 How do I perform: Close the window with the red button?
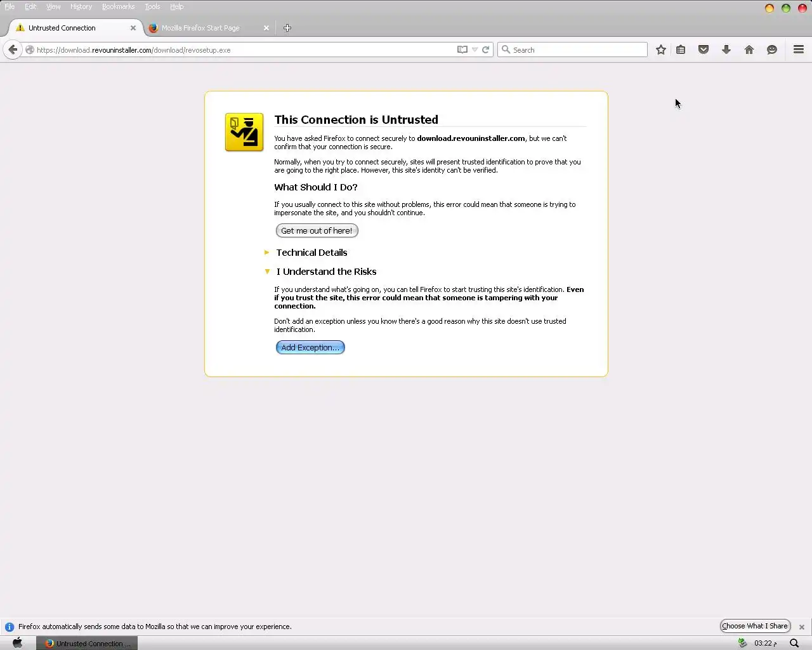[802, 8]
